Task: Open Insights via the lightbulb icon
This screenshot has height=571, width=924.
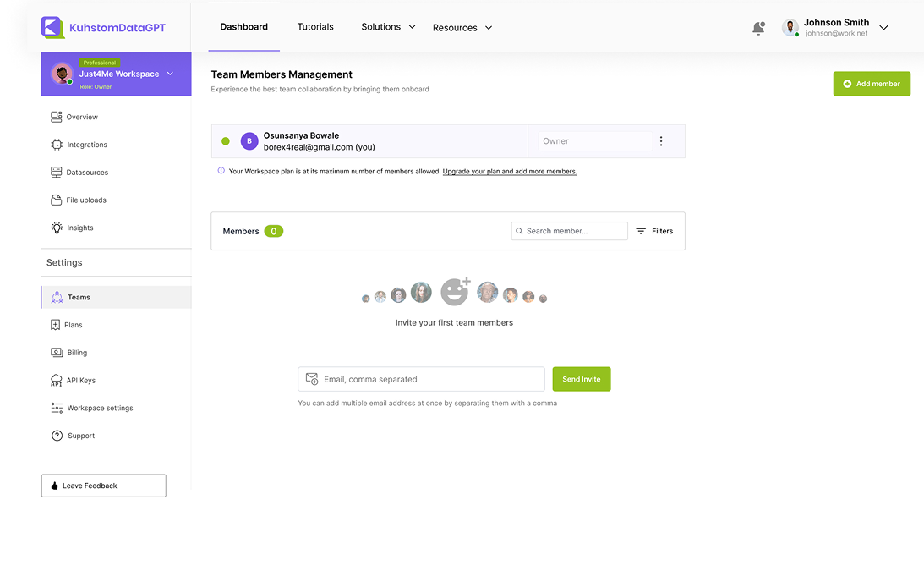Action: 57,228
